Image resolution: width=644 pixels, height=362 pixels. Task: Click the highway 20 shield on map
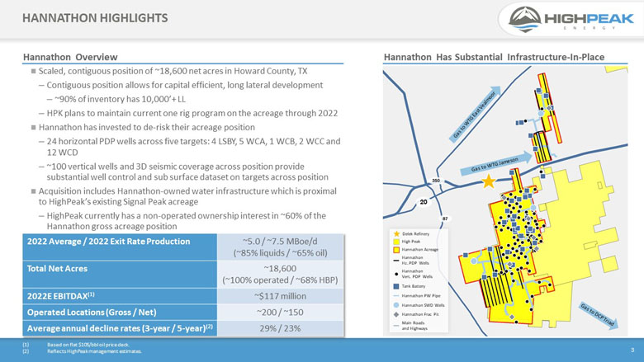click(424, 202)
